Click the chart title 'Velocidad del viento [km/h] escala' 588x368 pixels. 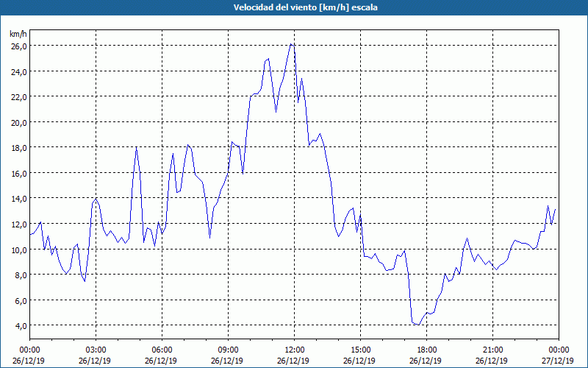click(x=305, y=7)
